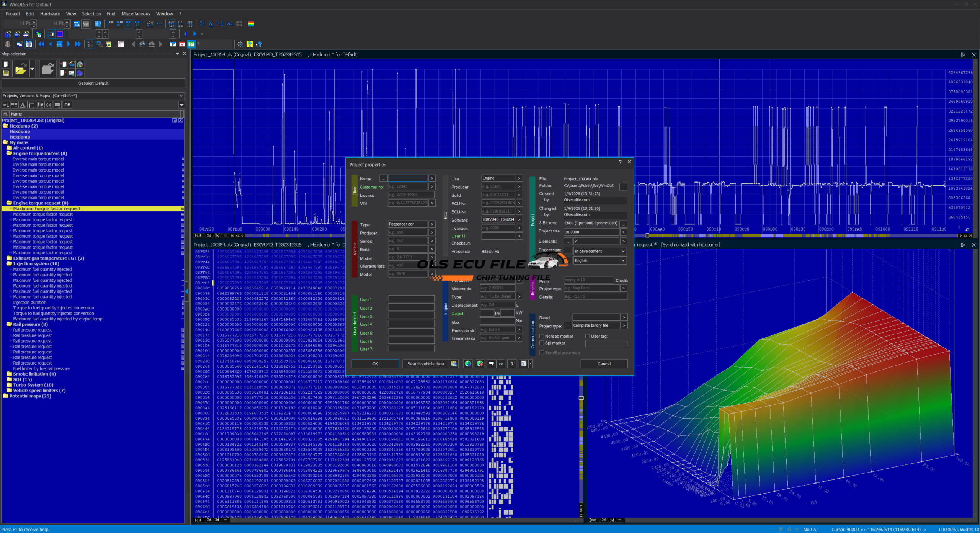Click the floppy disk save icon
This screenshot has width=980, height=533.
coord(6,73)
